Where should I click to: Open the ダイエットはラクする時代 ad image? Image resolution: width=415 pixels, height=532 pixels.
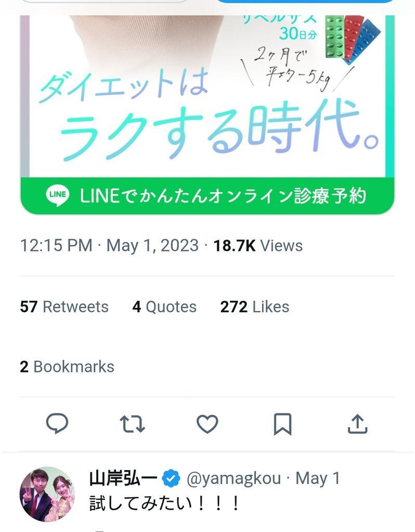click(207, 96)
